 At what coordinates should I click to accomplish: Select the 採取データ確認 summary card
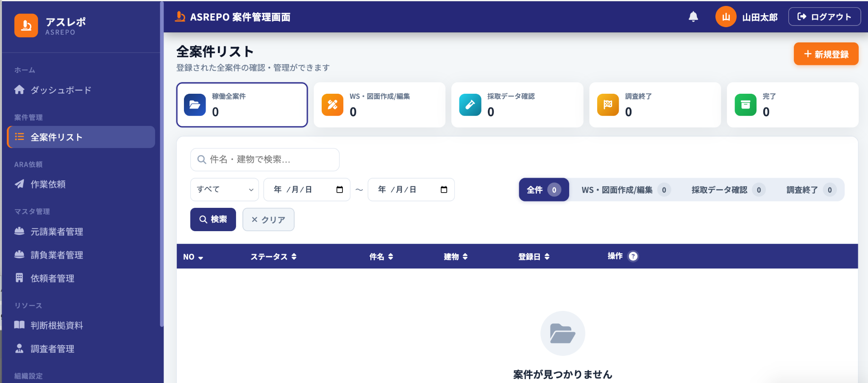[517, 105]
